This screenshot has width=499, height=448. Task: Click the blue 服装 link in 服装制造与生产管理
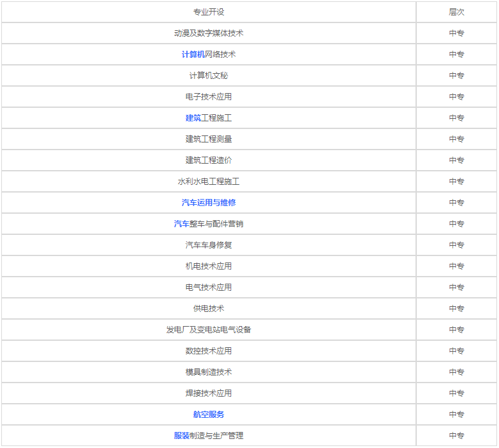click(x=182, y=436)
